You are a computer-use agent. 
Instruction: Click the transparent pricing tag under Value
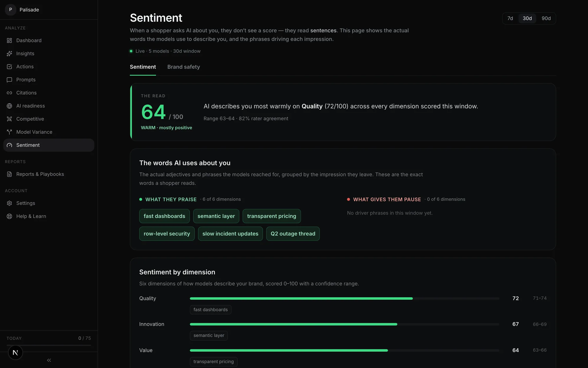coord(213,362)
